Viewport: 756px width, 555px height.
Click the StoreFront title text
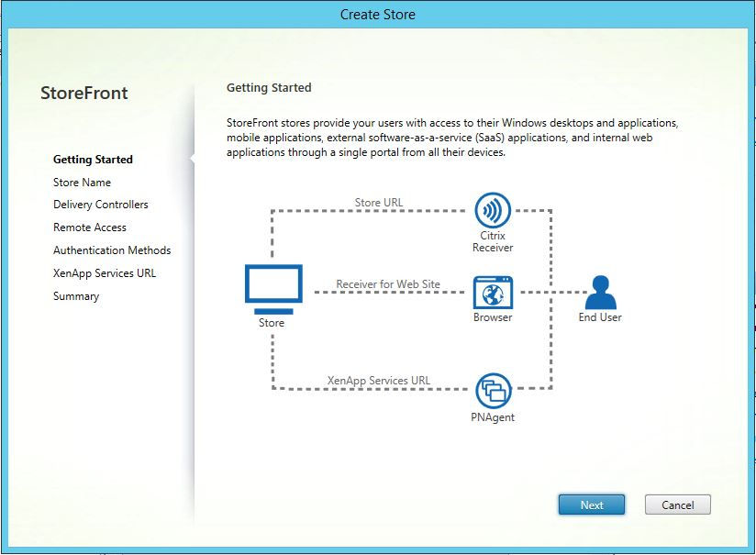83,93
